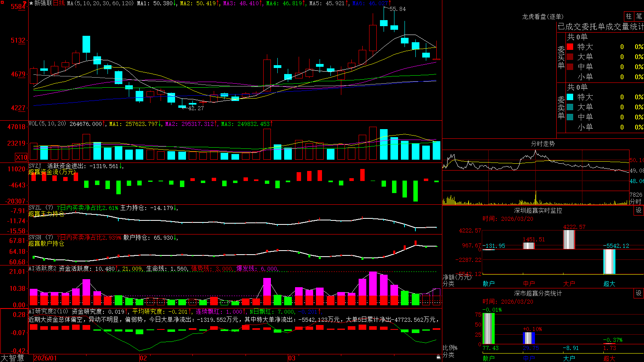
Task: Click the 深圳超赢实时监控 panel title
Action: tap(538, 210)
